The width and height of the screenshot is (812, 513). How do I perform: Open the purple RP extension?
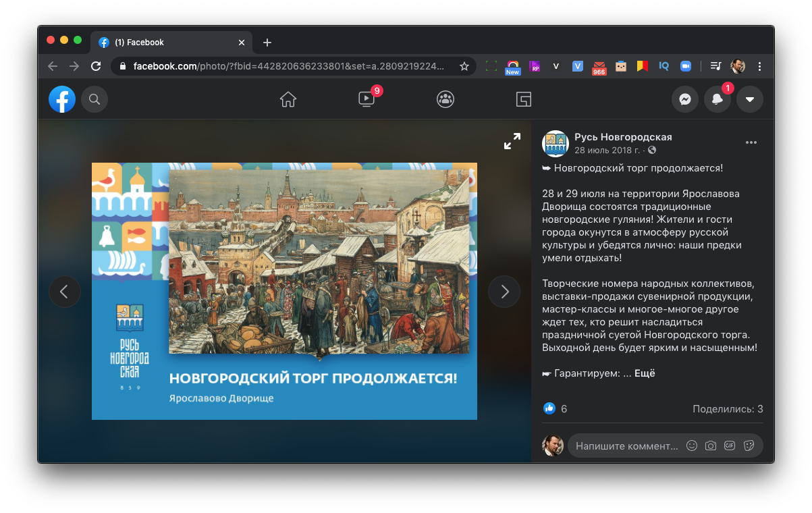[535, 66]
